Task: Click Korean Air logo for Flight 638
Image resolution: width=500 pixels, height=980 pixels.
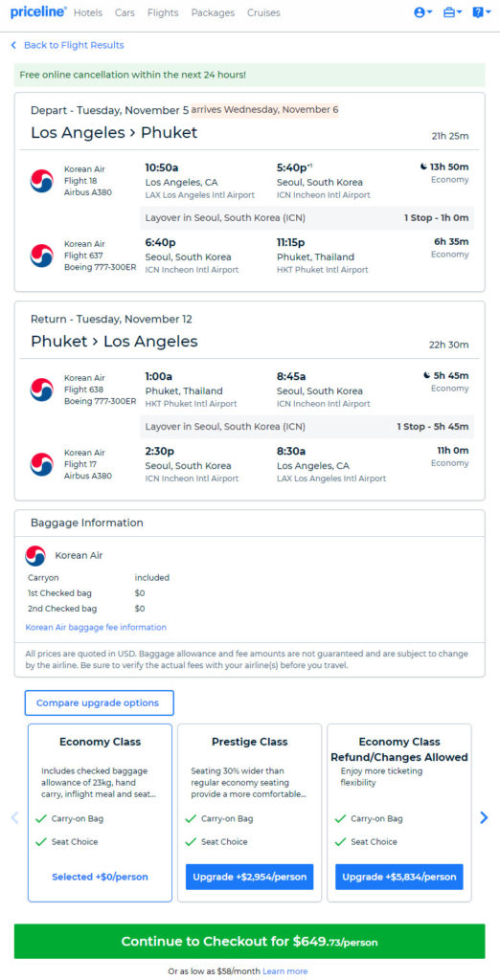Action: pos(41,390)
